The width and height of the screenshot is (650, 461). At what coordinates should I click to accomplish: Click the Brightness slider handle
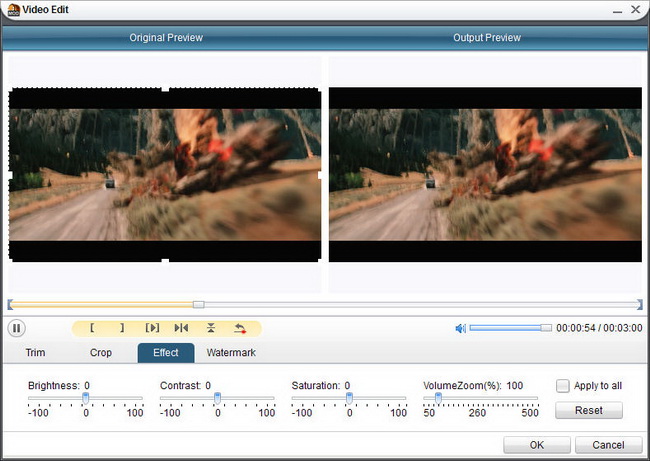(85, 398)
